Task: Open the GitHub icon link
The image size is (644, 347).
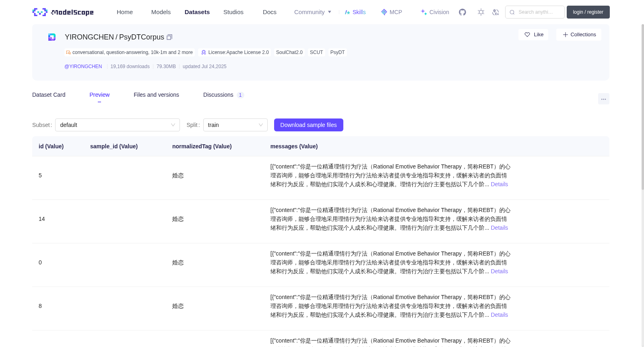Action: pos(462,12)
